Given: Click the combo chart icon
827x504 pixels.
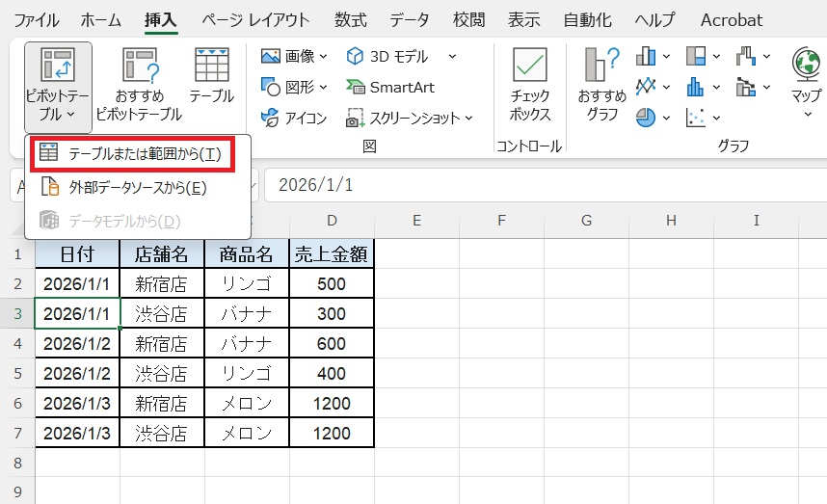Looking at the screenshot, I should pos(746,87).
